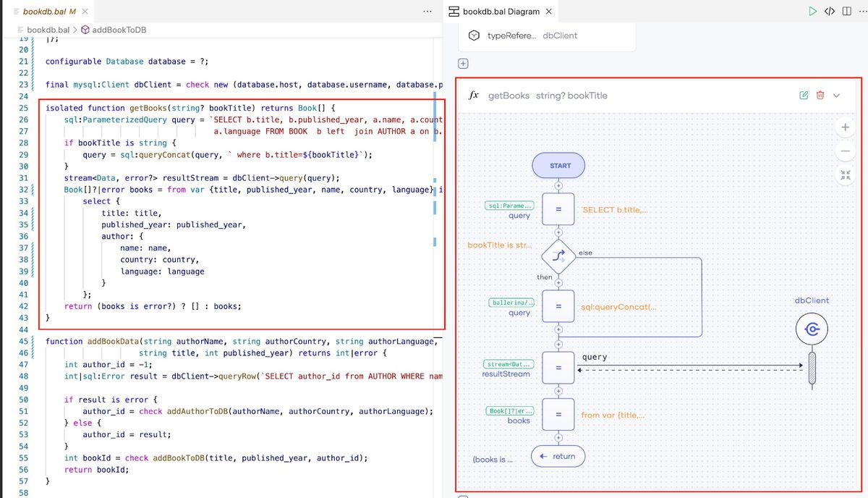This screenshot has height=498, width=868.
Task: Select the books assignment node
Action: point(558,415)
